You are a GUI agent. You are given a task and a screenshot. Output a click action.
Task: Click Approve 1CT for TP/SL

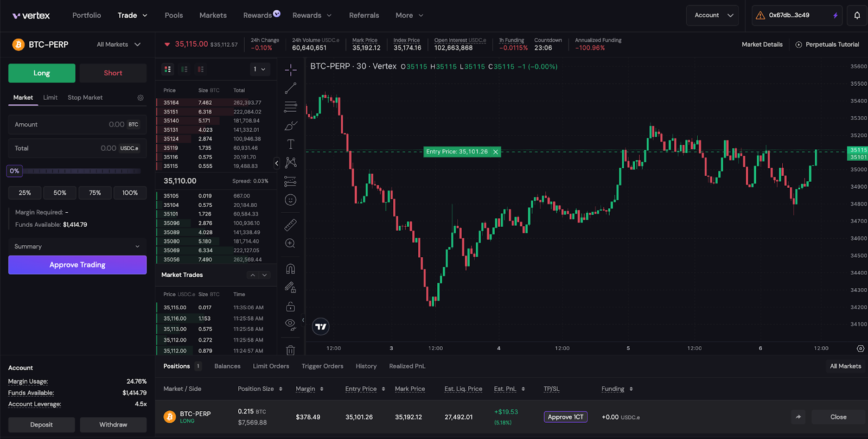pos(565,417)
